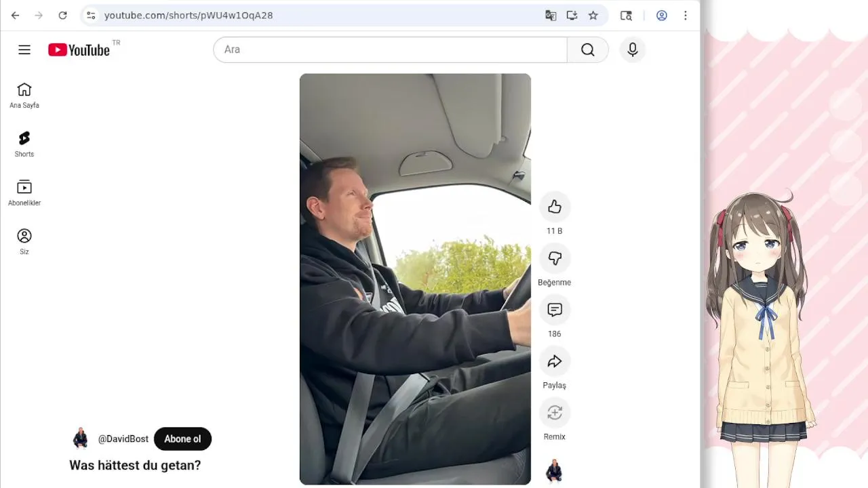868x488 pixels.
Task: Pause the playing short video
Action: pos(415,279)
